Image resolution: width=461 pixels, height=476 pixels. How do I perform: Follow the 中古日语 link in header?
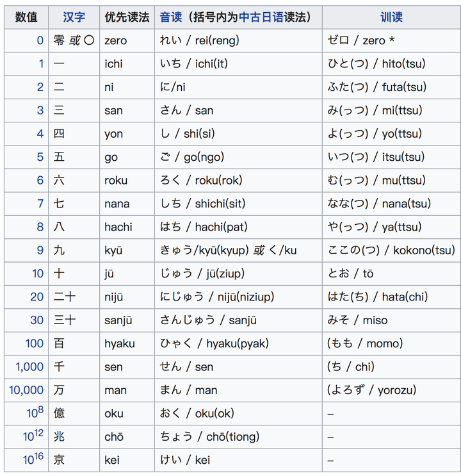click(261, 17)
